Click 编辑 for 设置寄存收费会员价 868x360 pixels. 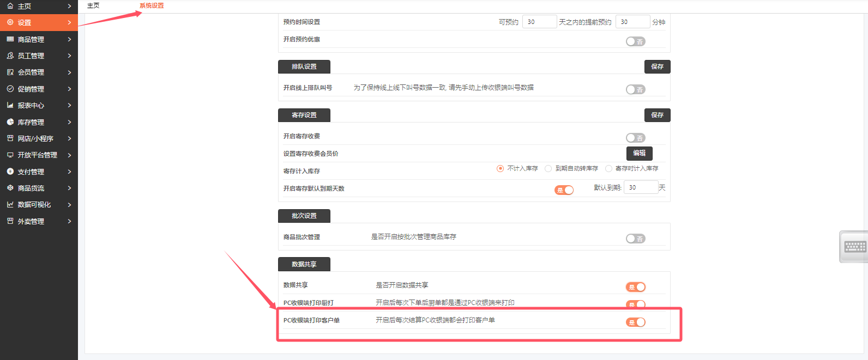(639, 154)
